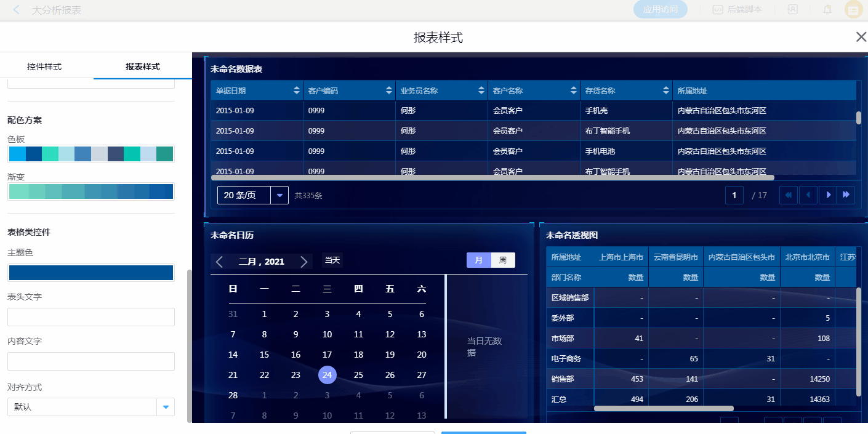Switch to 控件样式 tab

pyautogui.click(x=44, y=66)
